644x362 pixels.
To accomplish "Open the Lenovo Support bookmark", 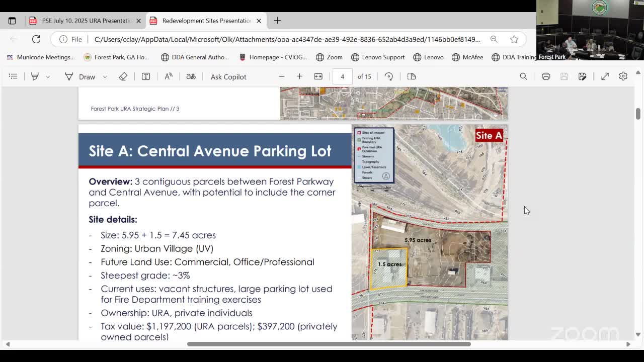I will tap(377, 57).
